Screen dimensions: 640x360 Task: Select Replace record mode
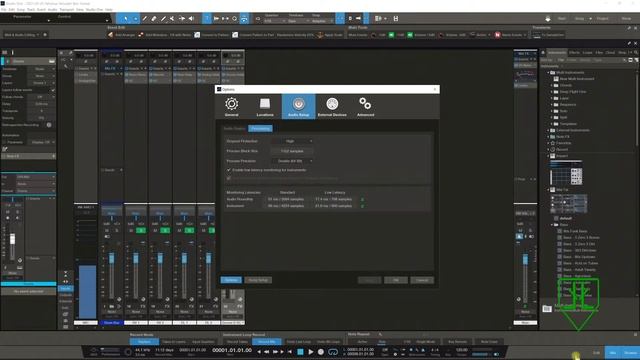point(144,342)
